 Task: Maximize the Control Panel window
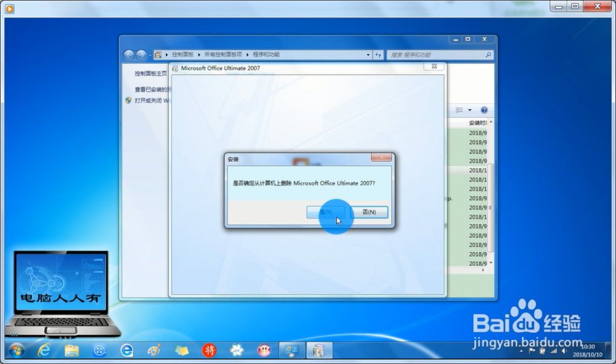(x=468, y=39)
